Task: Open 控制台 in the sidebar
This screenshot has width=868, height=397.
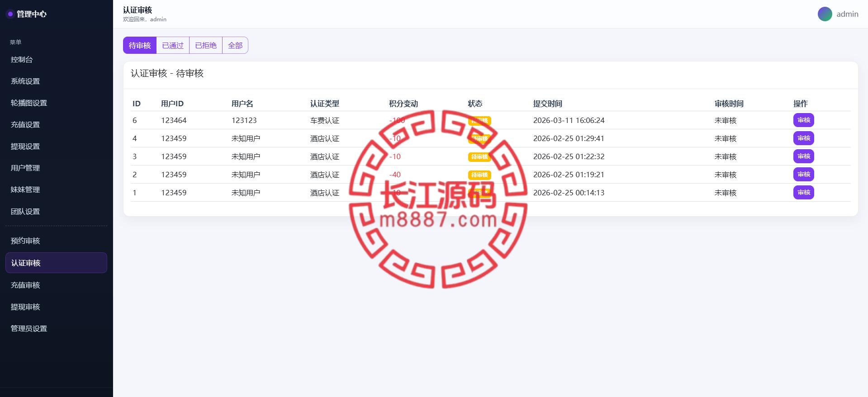Action: click(x=56, y=60)
